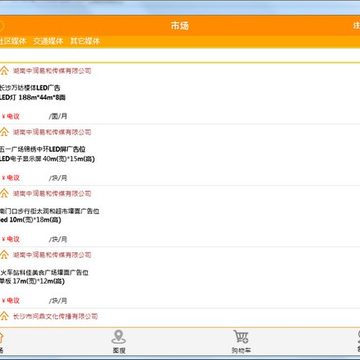Open company link above 五一广场 LED屏广告位
The image size is (360, 360).
(x=52, y=132)
